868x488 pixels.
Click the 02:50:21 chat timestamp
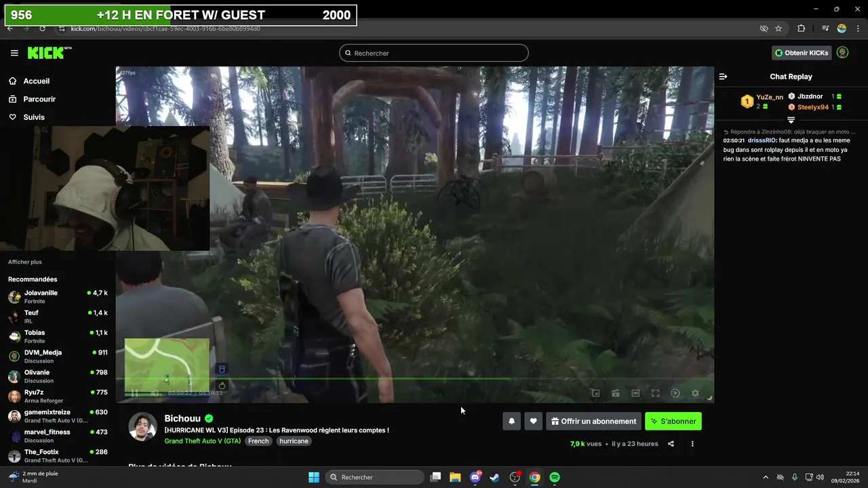pyautogui.click(x=734, y=140)
